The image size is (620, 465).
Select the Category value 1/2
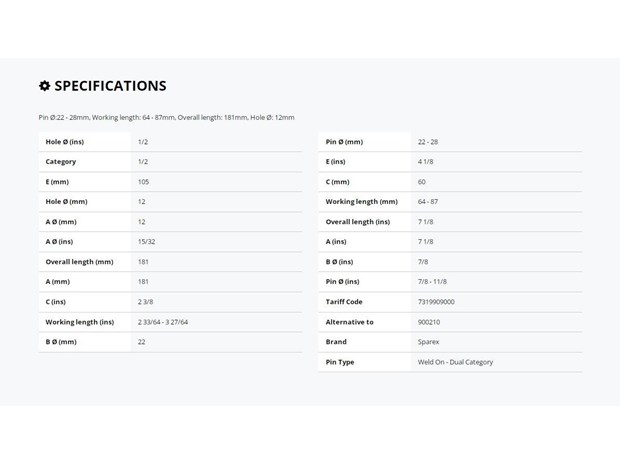[143, 162]
